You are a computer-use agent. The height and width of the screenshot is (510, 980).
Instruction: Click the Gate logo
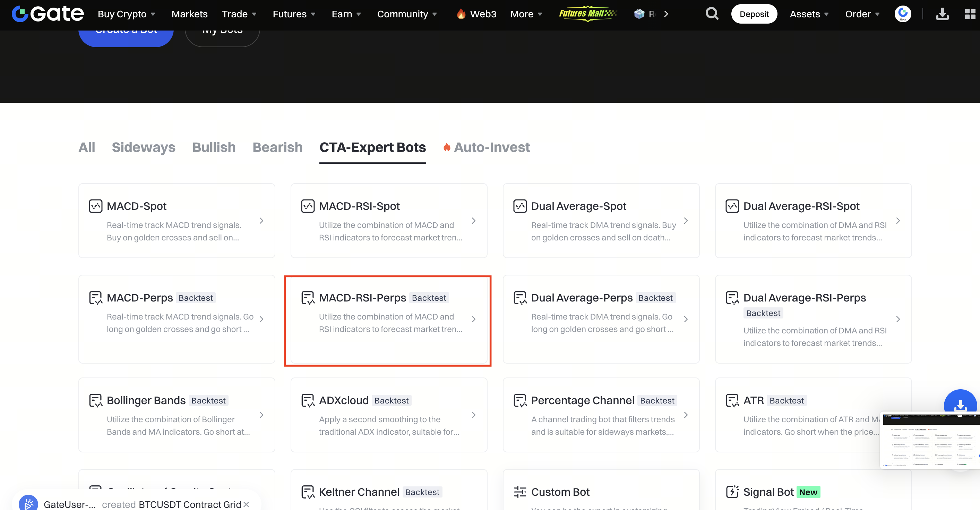pyautogui.click(x=48, y=14)
